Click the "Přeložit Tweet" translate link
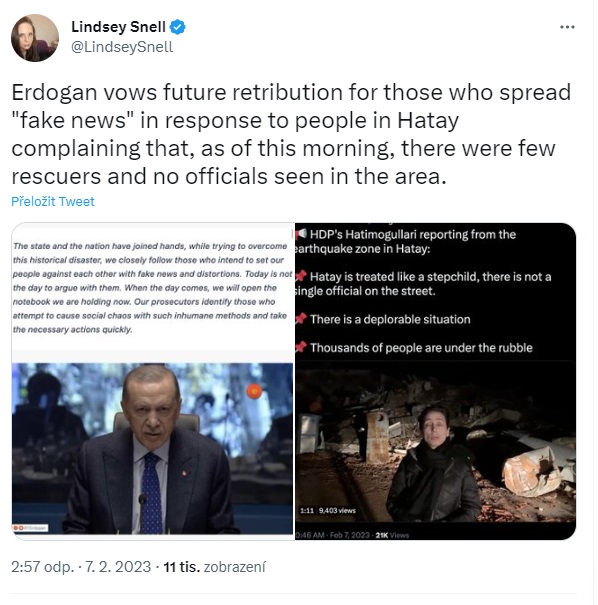Viewport: 598px width, 605px height. pos(53,201)
